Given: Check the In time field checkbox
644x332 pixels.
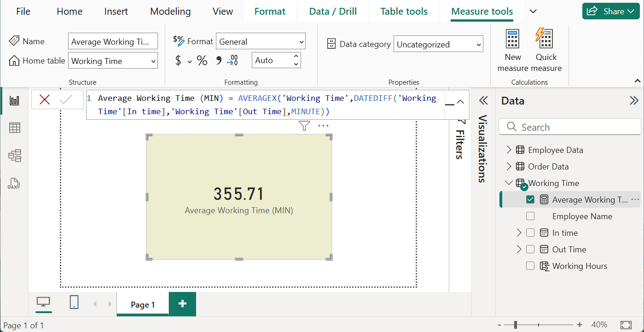Looking at the screenshot, I should click(530, 233).
